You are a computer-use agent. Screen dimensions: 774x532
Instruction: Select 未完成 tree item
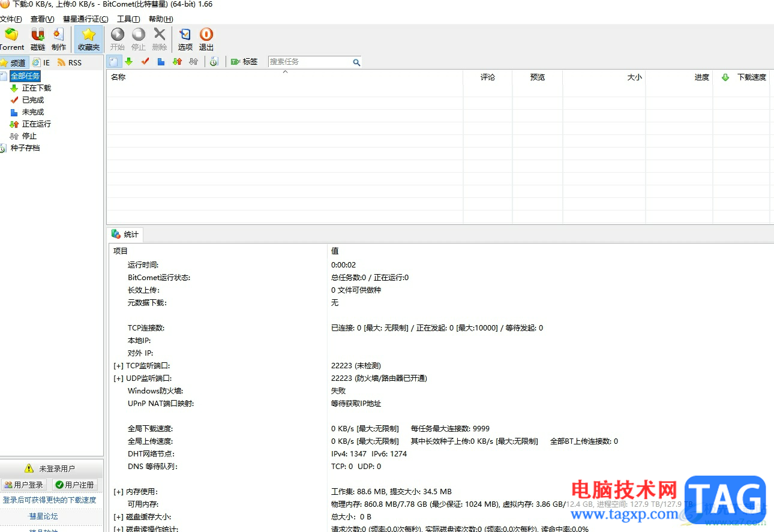[33, 112]
